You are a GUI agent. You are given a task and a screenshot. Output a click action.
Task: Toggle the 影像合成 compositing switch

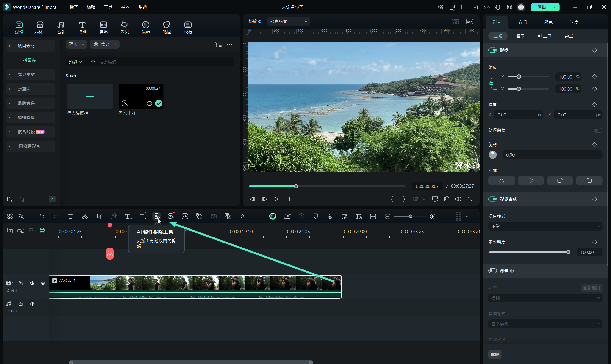pos(492,199)
